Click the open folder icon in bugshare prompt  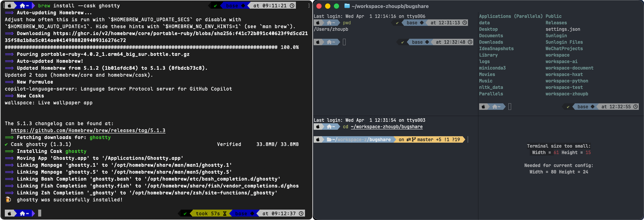click(329, 140)
